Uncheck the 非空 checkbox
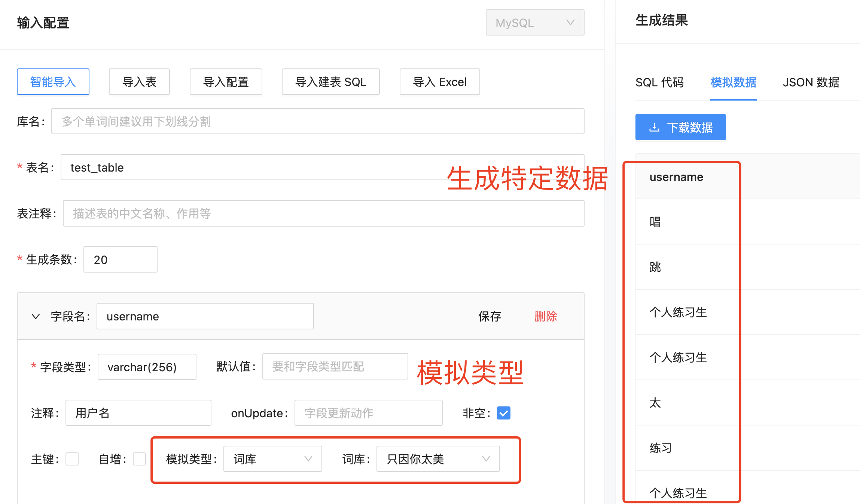The height and width of the screenshot is (504, 860). [x=503, y=413]
